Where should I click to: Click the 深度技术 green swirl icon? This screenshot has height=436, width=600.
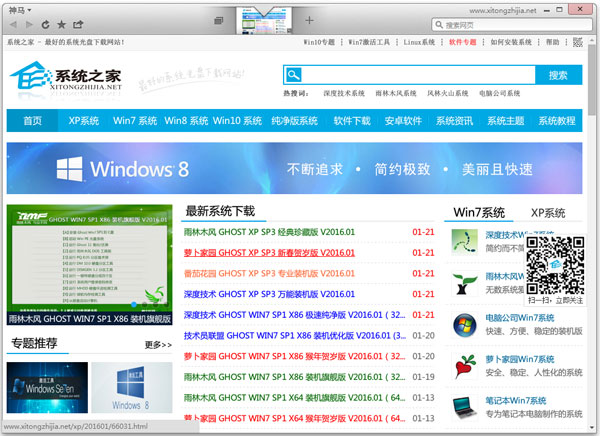click(465, 242)
